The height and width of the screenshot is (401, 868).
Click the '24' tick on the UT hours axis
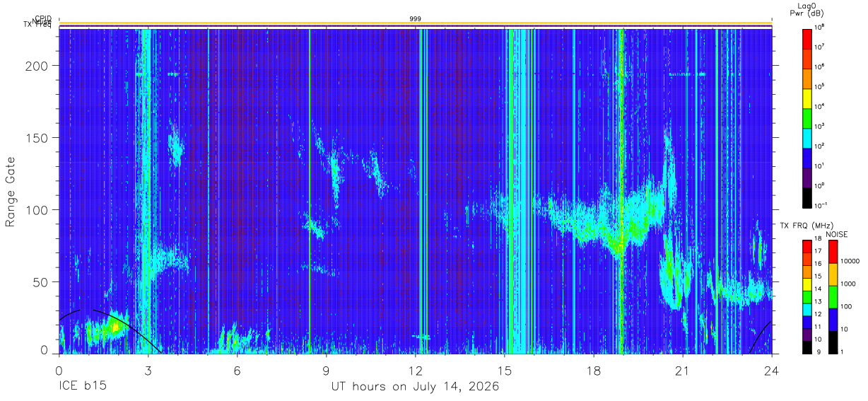click(772, 370)
